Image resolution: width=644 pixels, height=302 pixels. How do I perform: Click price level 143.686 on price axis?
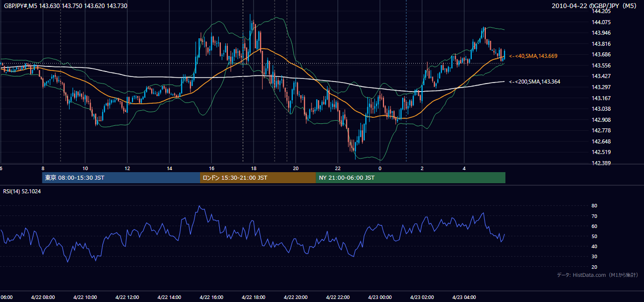602,54
